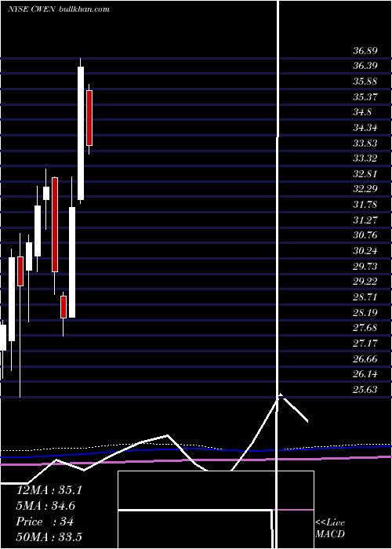Viewport: 392px width, 549px height.
Task: Click the 12MA : 35.1 readout
Action: click(x=49, y=490)
